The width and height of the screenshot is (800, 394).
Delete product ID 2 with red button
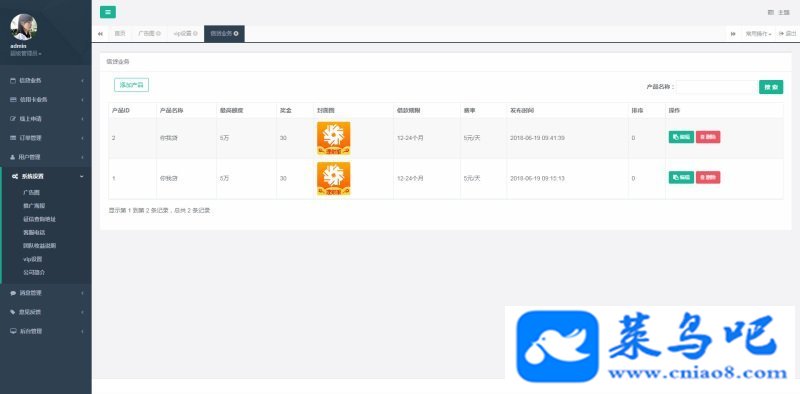(708, 137)
